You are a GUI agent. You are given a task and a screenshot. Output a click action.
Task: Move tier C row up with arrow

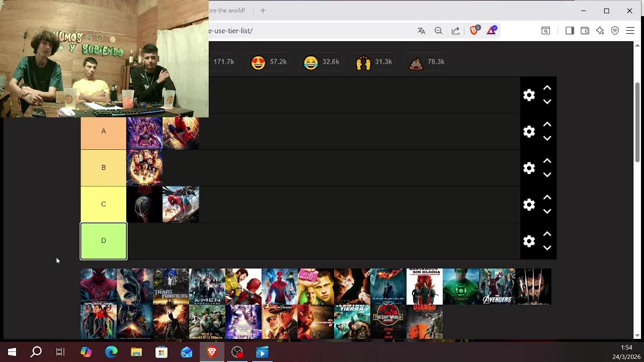tap(547, 198)
